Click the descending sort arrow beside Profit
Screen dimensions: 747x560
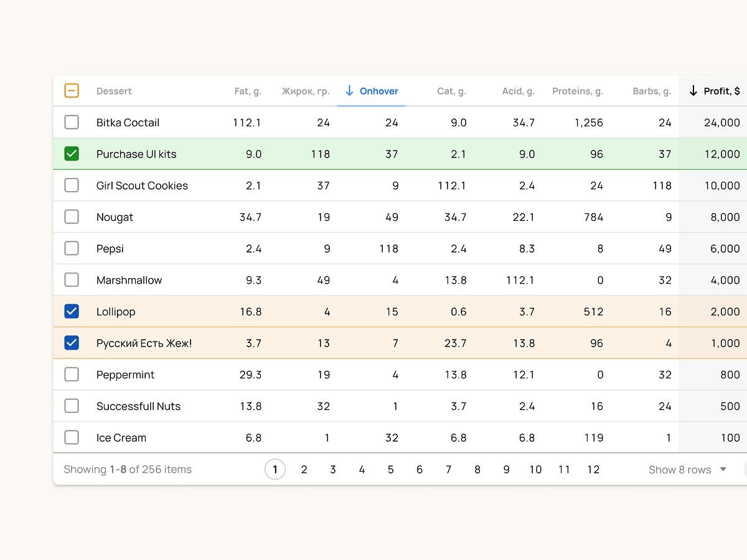coord(693,91)
